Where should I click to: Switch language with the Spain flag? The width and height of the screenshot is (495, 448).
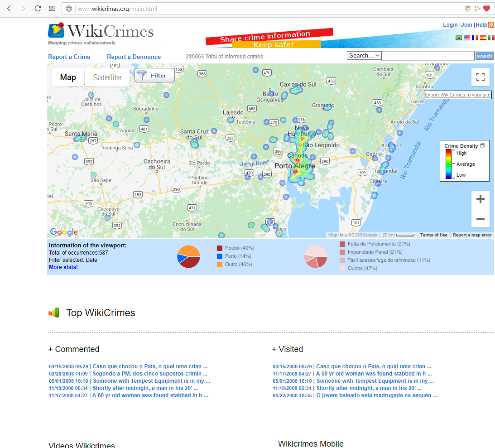pyautogui.click(x=483, y=38)
